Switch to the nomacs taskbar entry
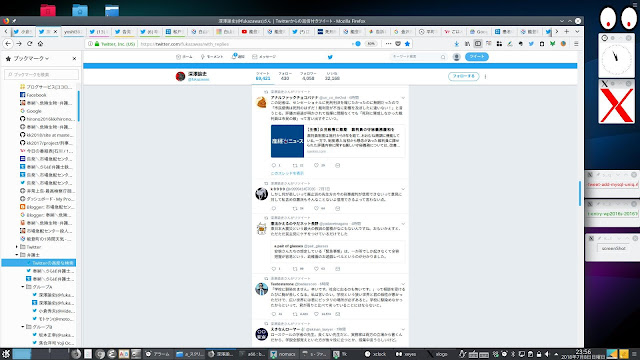 click(283, 354)
